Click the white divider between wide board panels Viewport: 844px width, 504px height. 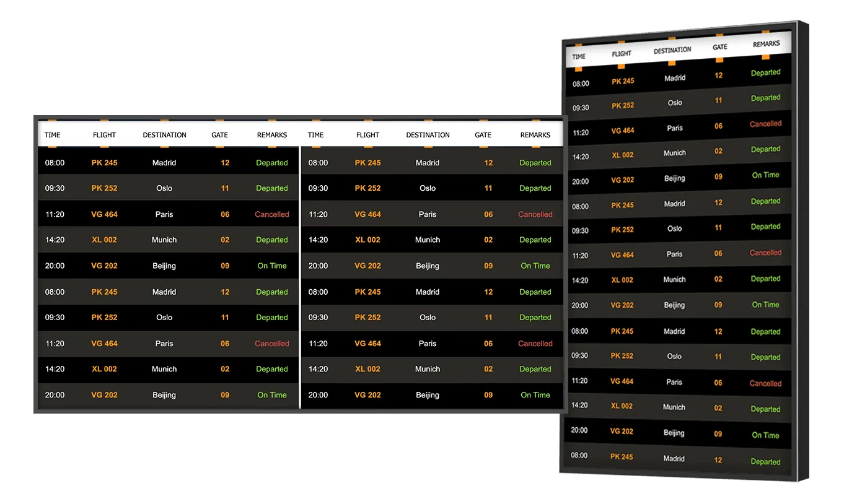coord(300,277)
